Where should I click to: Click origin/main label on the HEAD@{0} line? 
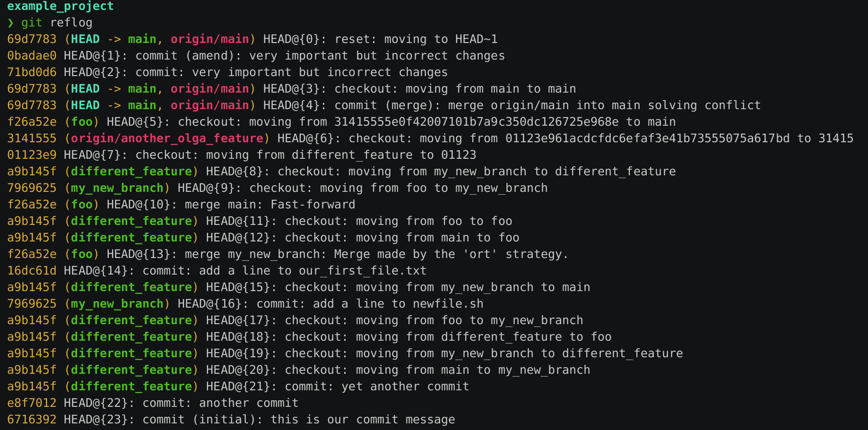tap(210, 39)
